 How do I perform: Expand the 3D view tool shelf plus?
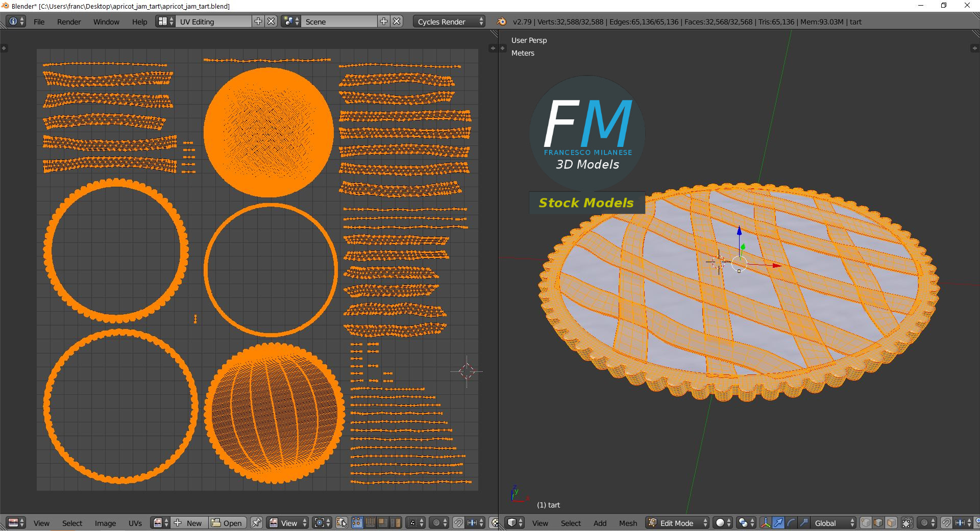point(503,48)
